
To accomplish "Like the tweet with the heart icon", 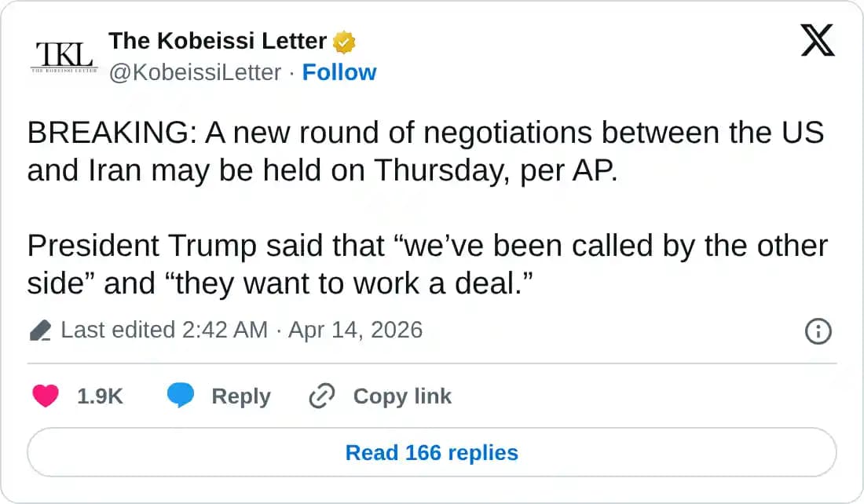I will (46, 396).
